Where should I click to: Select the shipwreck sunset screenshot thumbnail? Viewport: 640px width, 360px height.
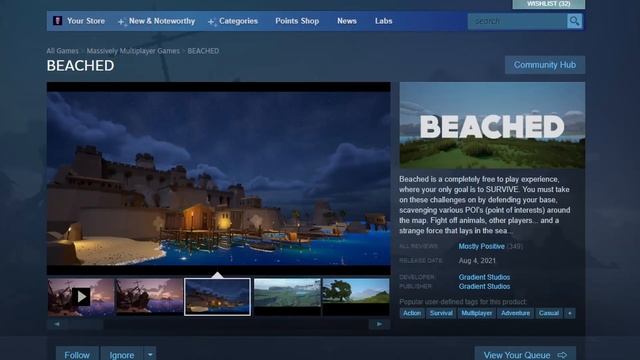pyautogui.click(x=149, y=297)
